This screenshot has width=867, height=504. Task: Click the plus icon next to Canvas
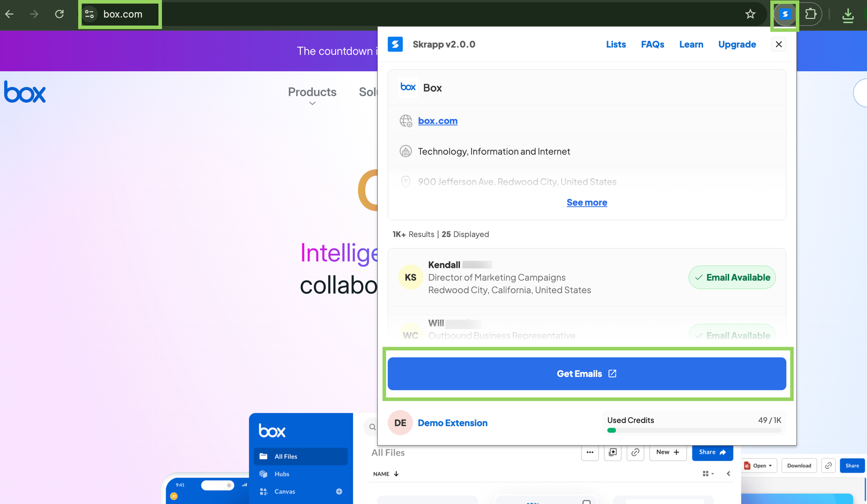(x=339, y=491)
